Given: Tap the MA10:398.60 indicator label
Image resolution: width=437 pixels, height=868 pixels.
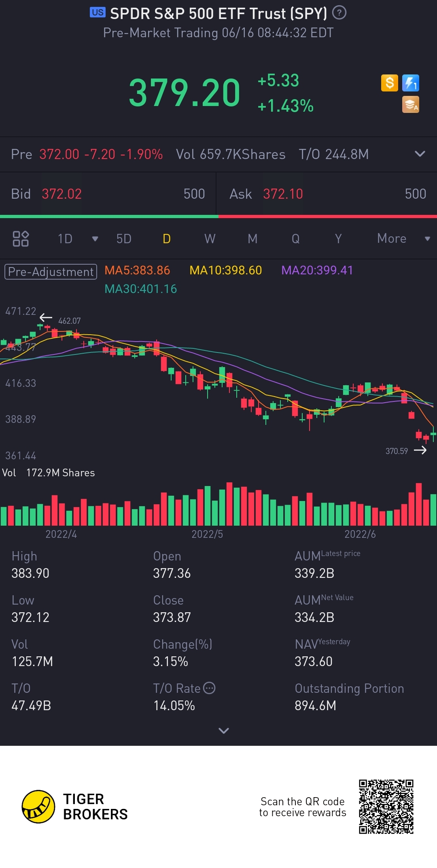Looking at the screenshot, I should pyautogui.click(x=226, y=270).
